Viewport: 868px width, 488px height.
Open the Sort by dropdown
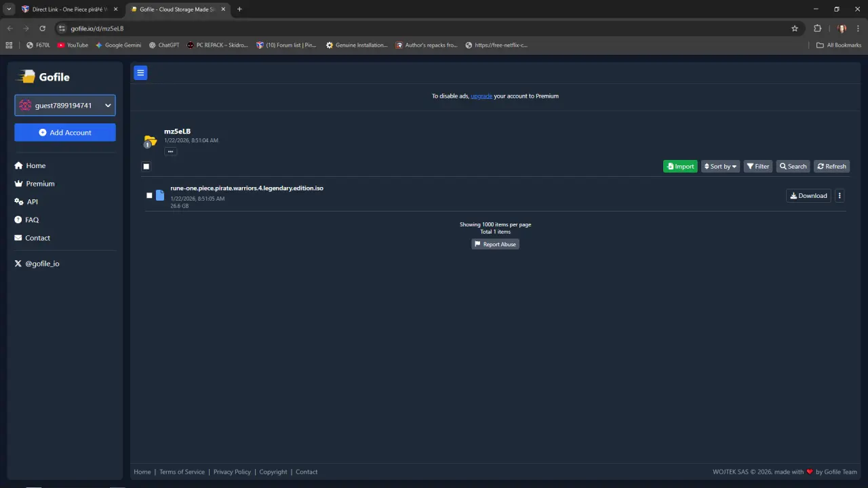coord(720,167)
